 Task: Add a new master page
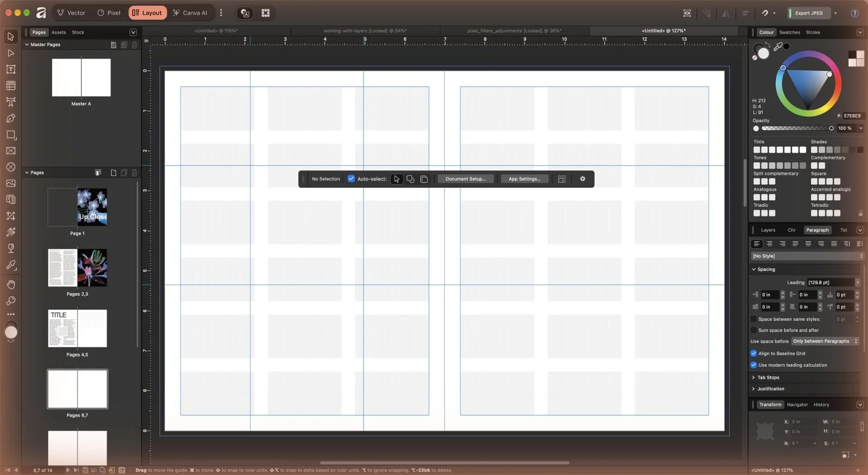click(x=113, y=45)
